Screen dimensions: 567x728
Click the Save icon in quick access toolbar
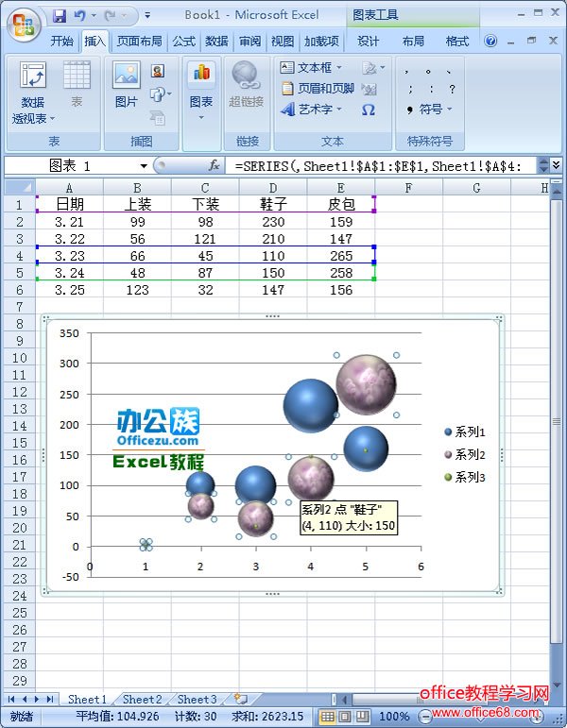60,16
